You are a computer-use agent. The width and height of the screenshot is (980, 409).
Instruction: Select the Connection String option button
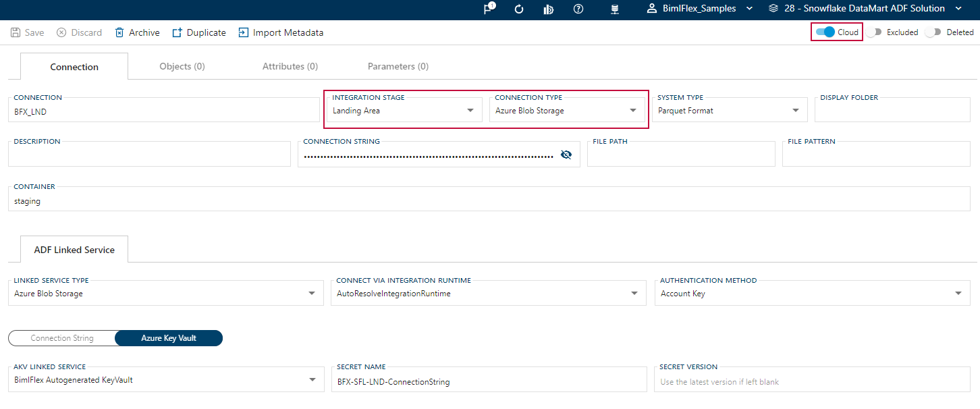coord(62,338)
